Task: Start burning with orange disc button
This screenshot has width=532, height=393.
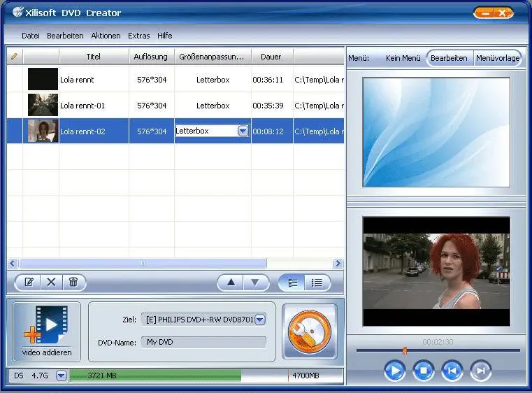Action: pos(310,331)
